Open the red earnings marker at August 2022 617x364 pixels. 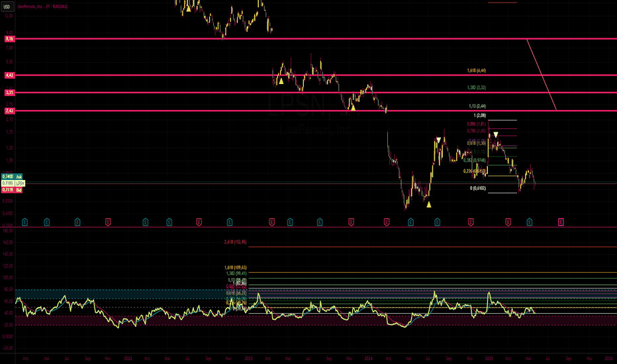tap(199, 222)
